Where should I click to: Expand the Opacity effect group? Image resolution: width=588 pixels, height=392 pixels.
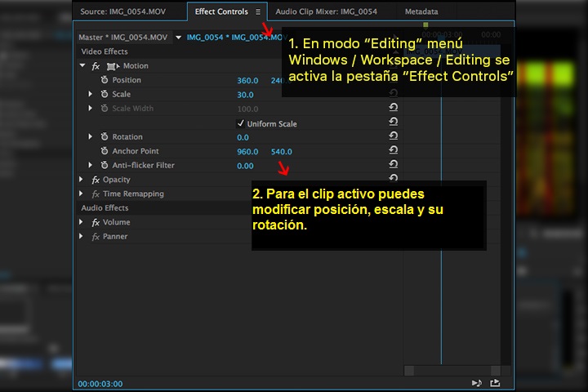(81, 180)
